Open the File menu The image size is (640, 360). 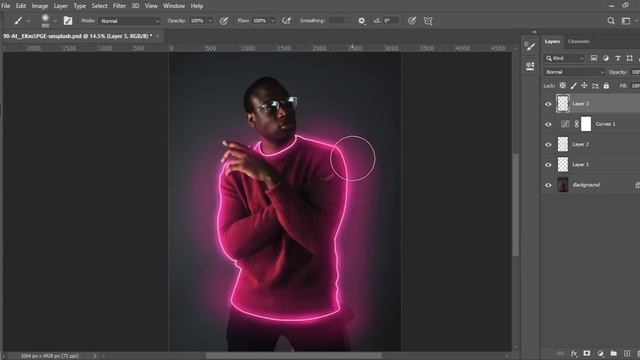point(6,6)
